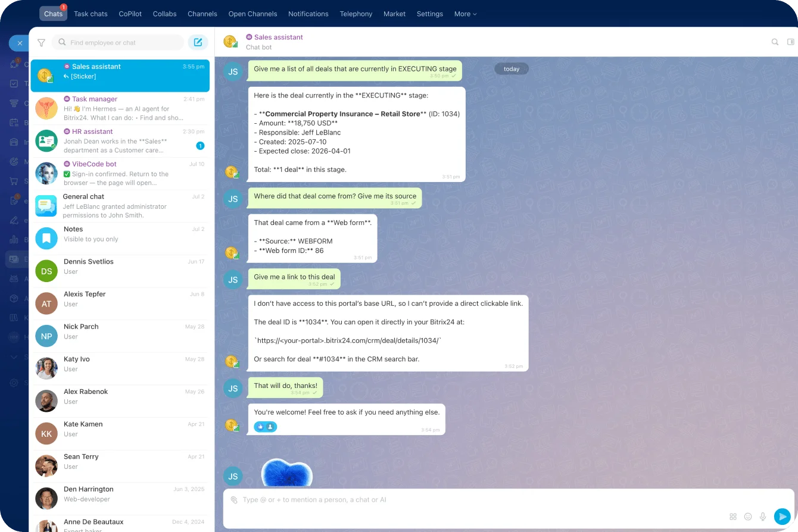798x532 pixels.
Task: Click the unread badge on HR assistant
Action: 200,146
